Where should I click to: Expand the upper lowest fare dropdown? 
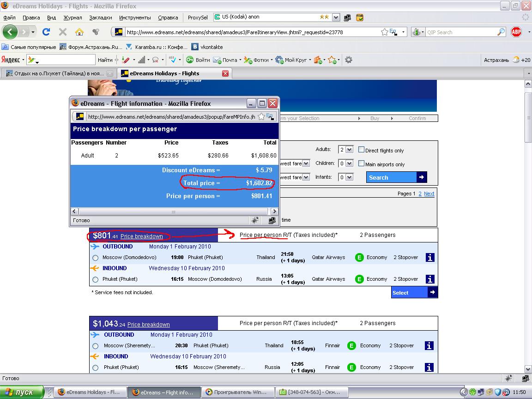[306, 163]
